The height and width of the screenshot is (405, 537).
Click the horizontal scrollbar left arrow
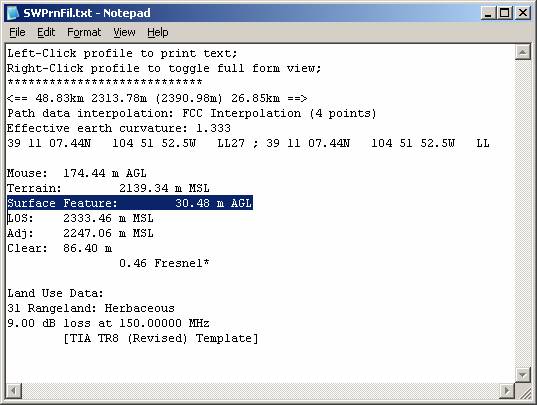[x=14, y=390]
